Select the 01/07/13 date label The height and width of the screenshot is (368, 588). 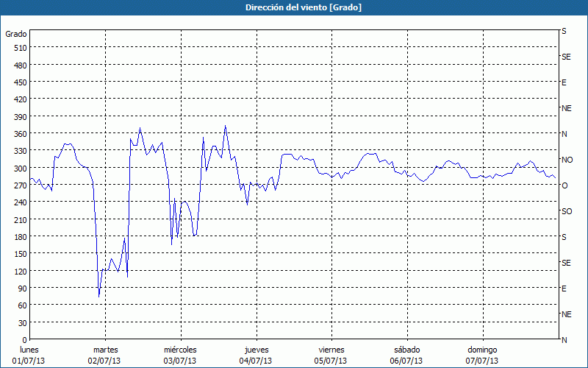(29, 361)
